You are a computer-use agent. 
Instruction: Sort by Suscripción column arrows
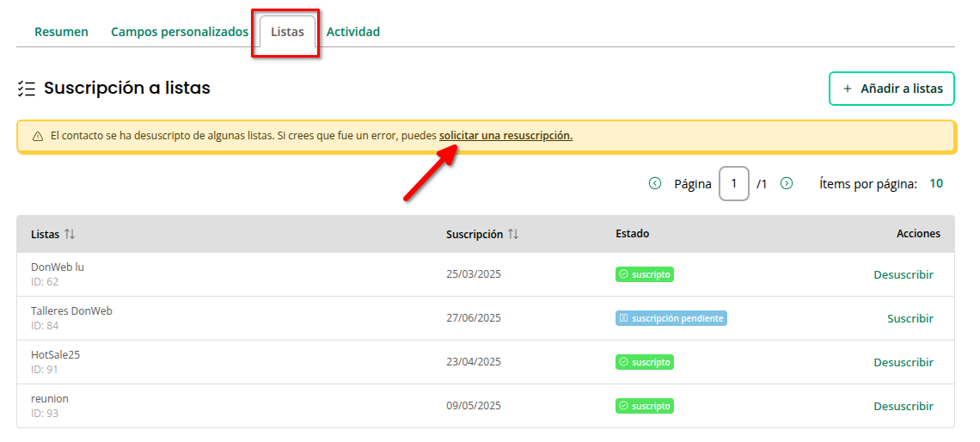[x=513, y=234]
